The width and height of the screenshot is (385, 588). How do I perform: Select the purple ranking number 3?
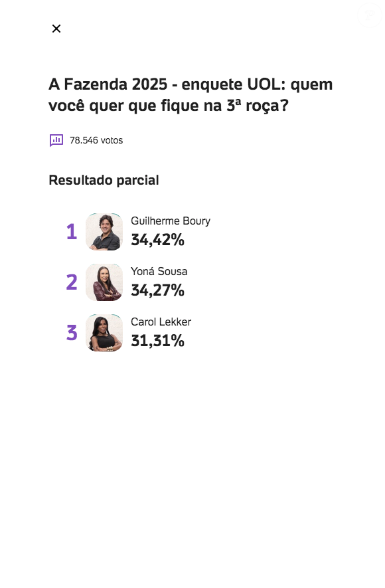pos(70,333)
